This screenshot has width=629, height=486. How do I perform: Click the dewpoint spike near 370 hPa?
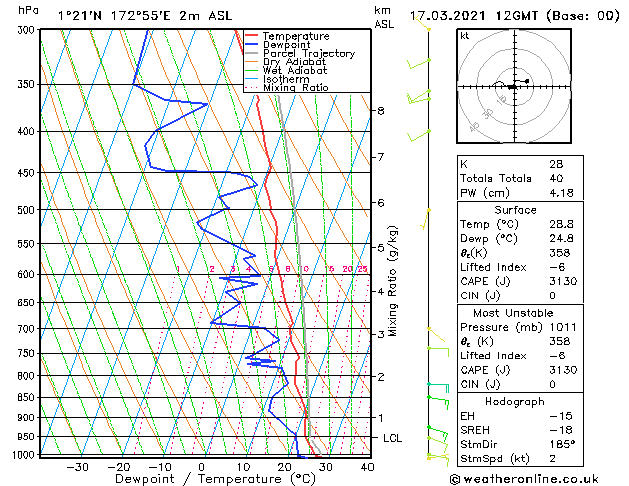tap(207, 104)
